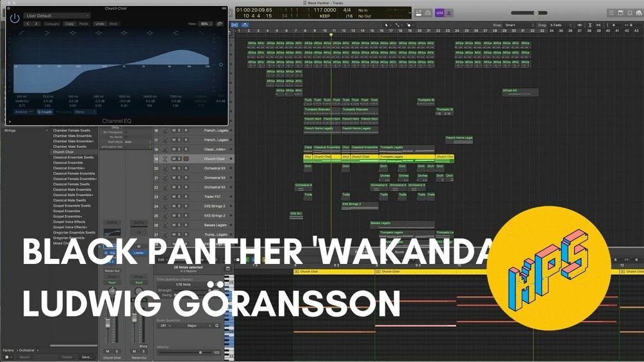Click the tuner icon

point(428,13)
